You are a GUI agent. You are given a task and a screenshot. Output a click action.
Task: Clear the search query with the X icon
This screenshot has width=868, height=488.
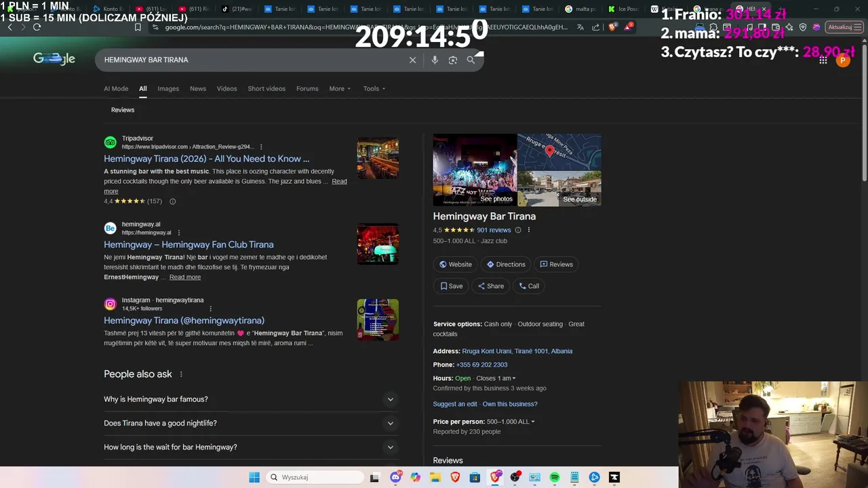(x=412, y=60)
